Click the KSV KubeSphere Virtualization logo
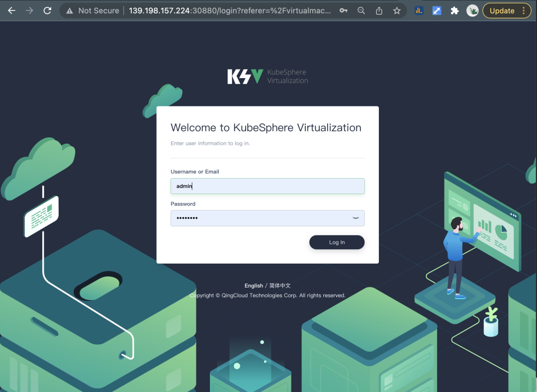The height and width of the screenshot is (392, 537). [268, 77]
